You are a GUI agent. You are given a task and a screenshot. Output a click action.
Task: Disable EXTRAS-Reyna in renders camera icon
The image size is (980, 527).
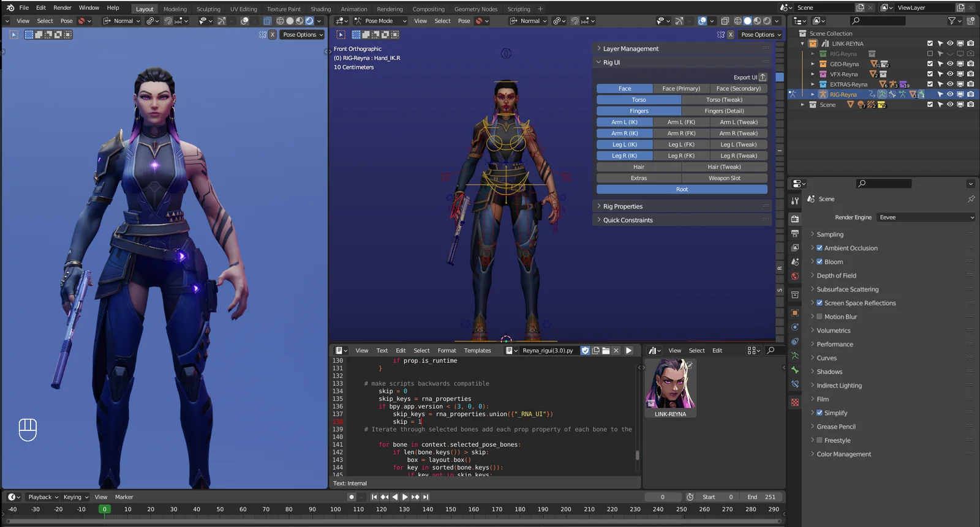pyautogui.click(x=970, y=84)
